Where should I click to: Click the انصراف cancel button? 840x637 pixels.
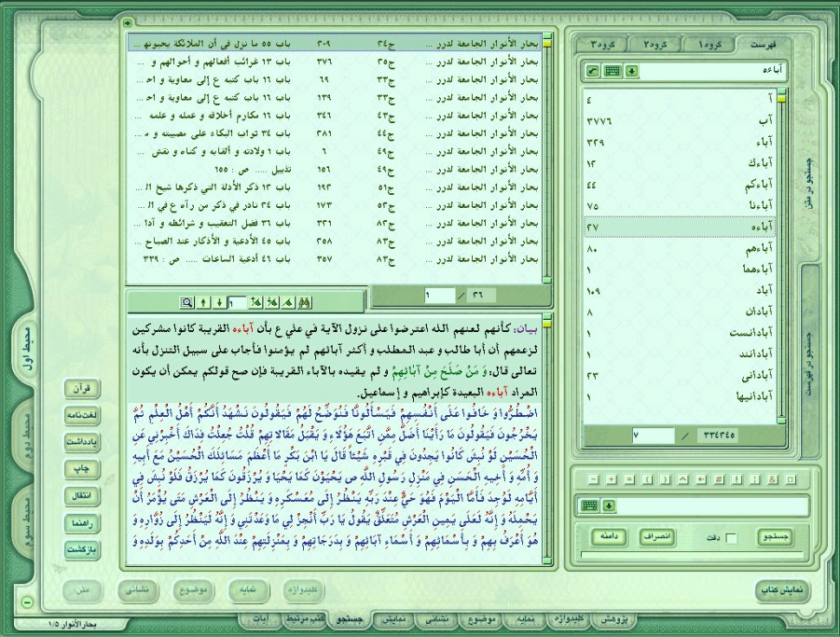[656, 537]
